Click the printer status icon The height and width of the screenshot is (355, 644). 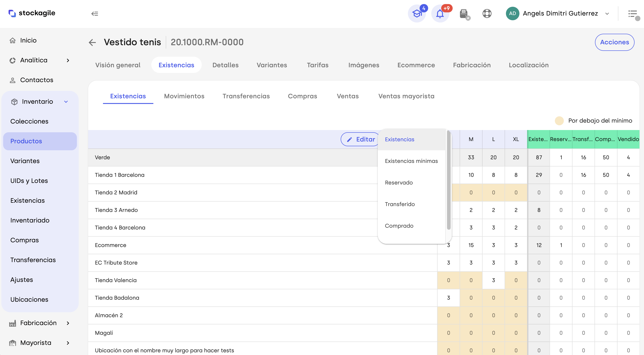point(464,13)
